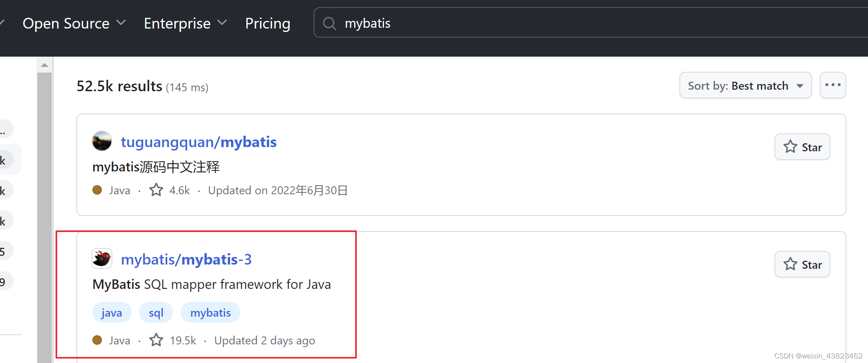Click the Open Source chevron arrow
Viewport: 868px width, 363px height.
tap(121, 23)
